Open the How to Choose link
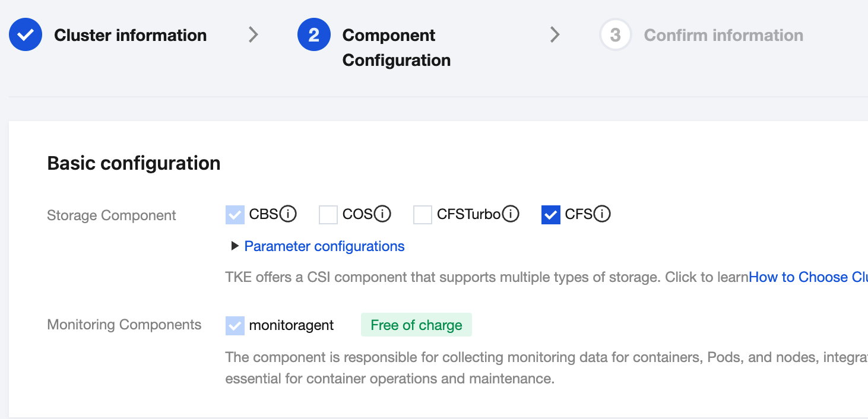This screenshot has width=868, height=419. 807,277
